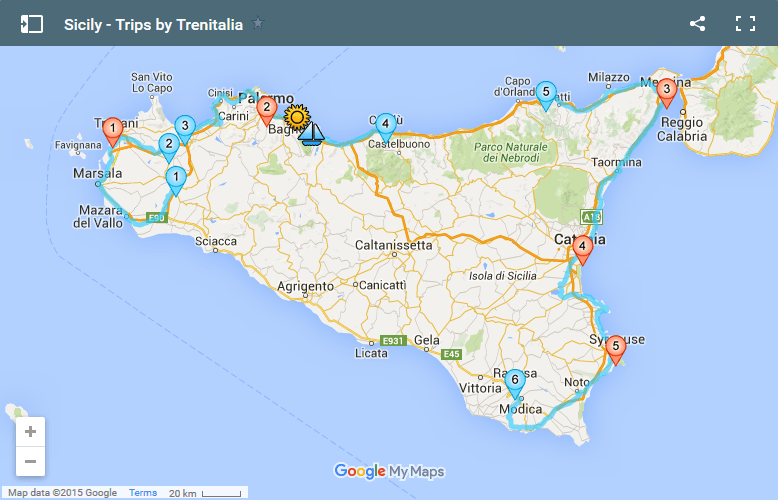Select blue marker 4 near Castelbuono

(x=386, y=125)
